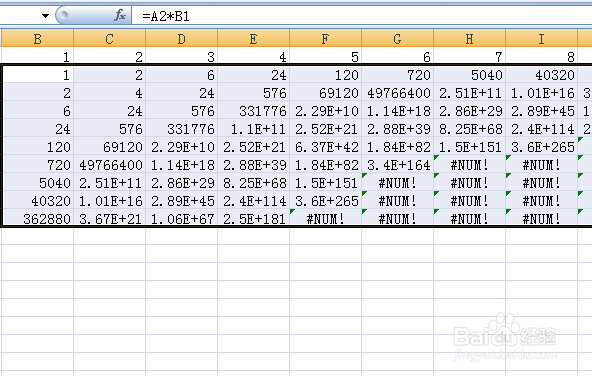Select cell with value 3.4E+164
This screenshot has width=592, height=376.
pos(398,165)
